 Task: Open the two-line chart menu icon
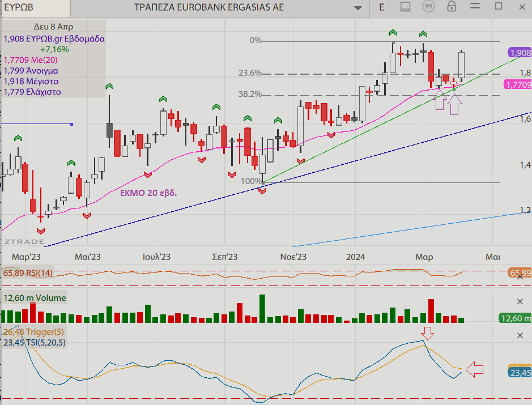tap(475, 6)
